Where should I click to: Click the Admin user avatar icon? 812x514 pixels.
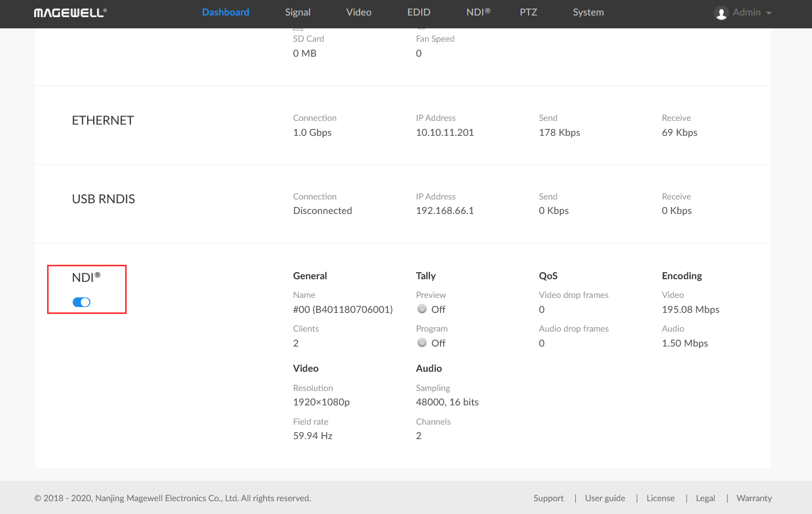(x=721, y=13)
